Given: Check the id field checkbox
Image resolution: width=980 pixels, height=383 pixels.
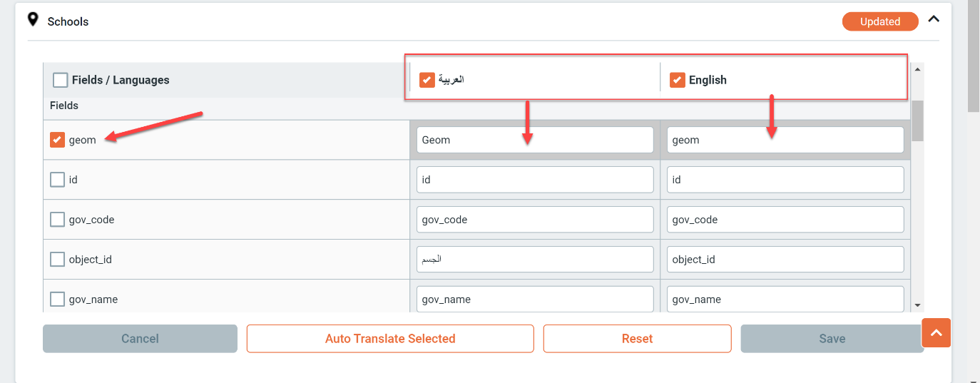Looking at the screenshot, I should [58, 180].
